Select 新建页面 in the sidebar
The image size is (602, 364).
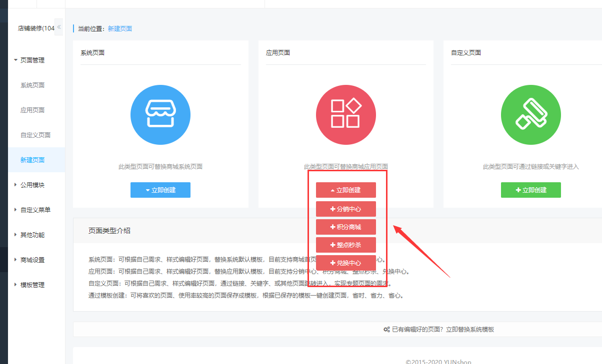tap(32, 160)
